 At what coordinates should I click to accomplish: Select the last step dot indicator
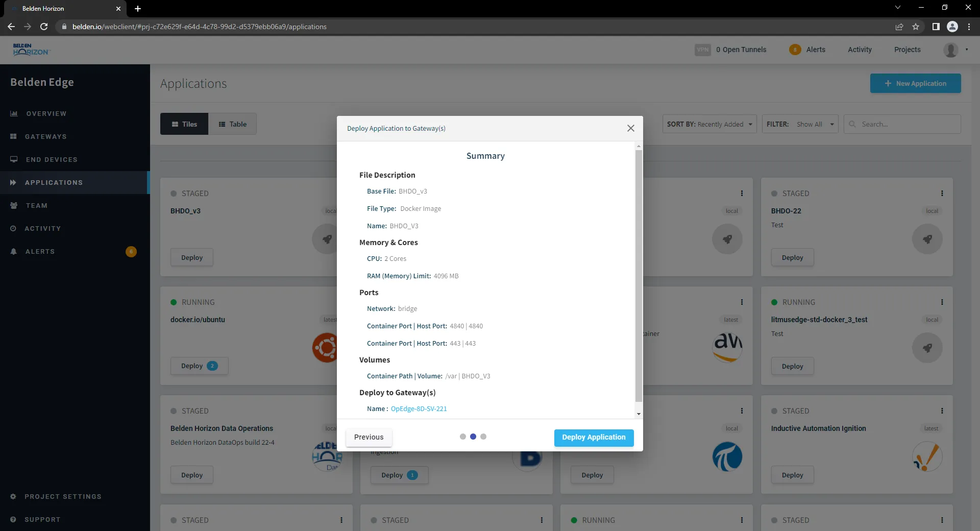click(483, 437)
